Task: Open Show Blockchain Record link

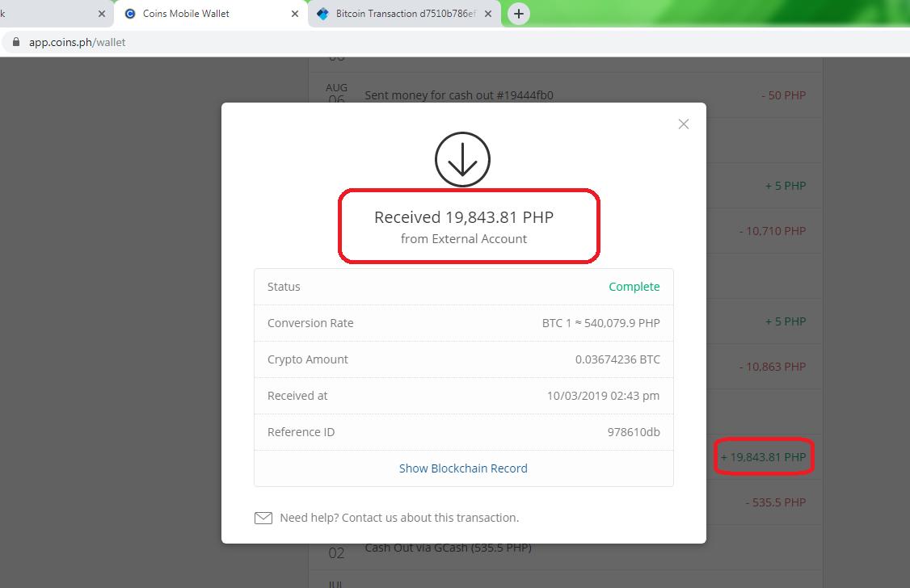Action: pos(463,468)
